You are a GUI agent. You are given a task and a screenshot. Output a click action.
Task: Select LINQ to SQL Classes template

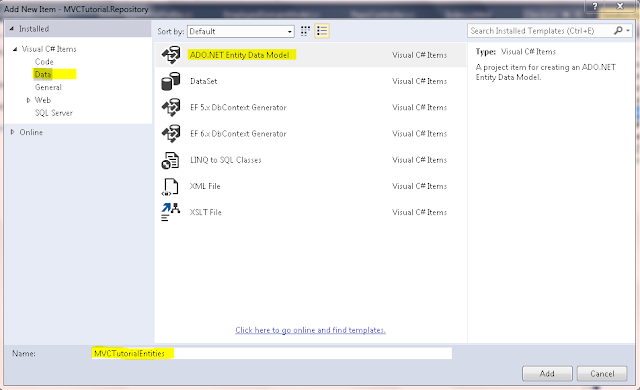tap(226, 160)
